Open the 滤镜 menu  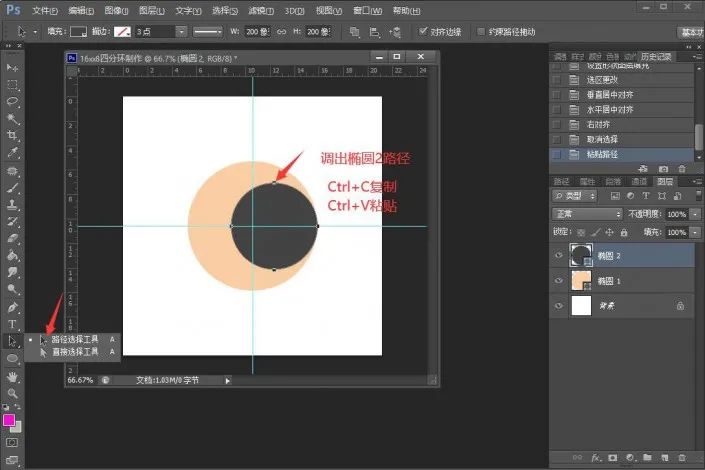[261, 10]
